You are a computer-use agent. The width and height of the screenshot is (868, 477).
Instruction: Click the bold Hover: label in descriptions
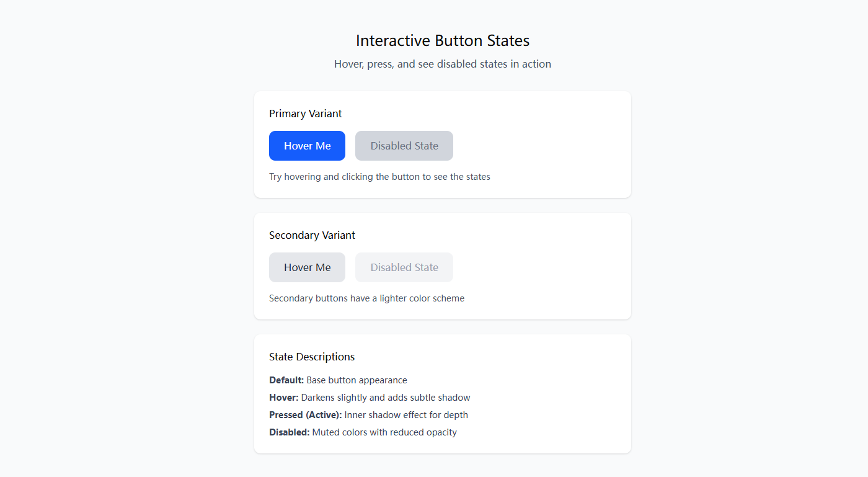(284, 398)
